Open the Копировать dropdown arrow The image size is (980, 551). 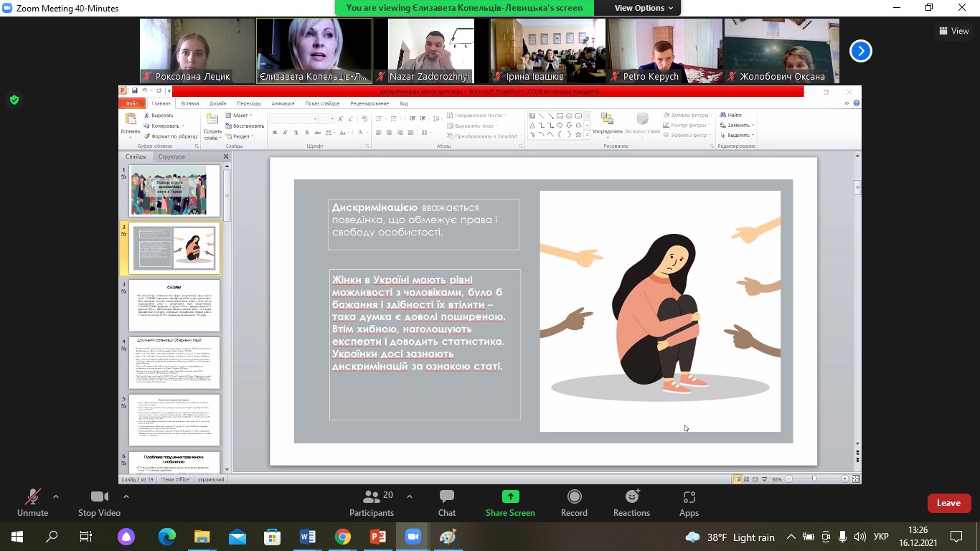pos(183,126)
